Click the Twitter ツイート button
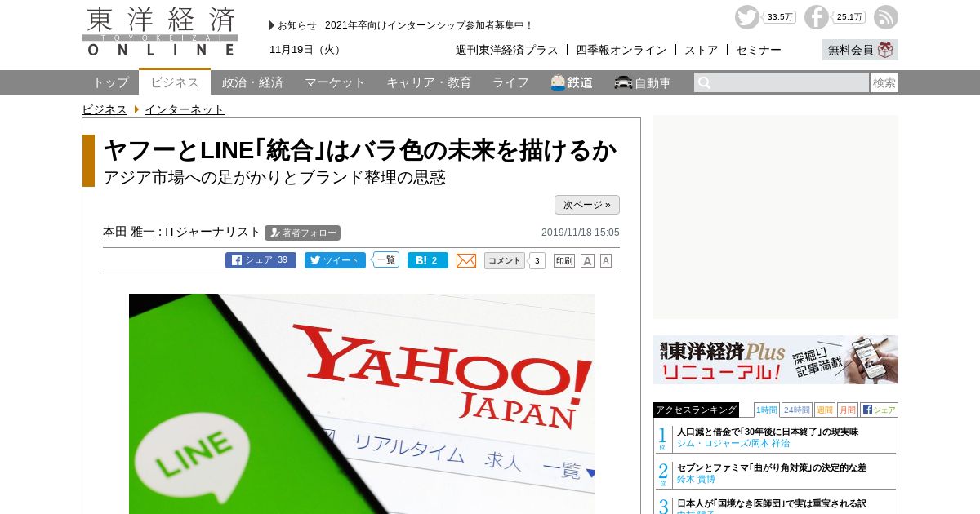 tap(335, 260)
